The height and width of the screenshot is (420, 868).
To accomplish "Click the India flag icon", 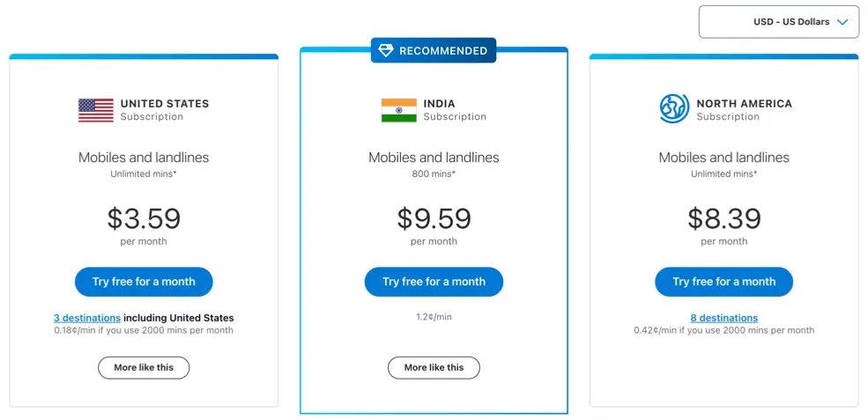I will pos(398,110).
